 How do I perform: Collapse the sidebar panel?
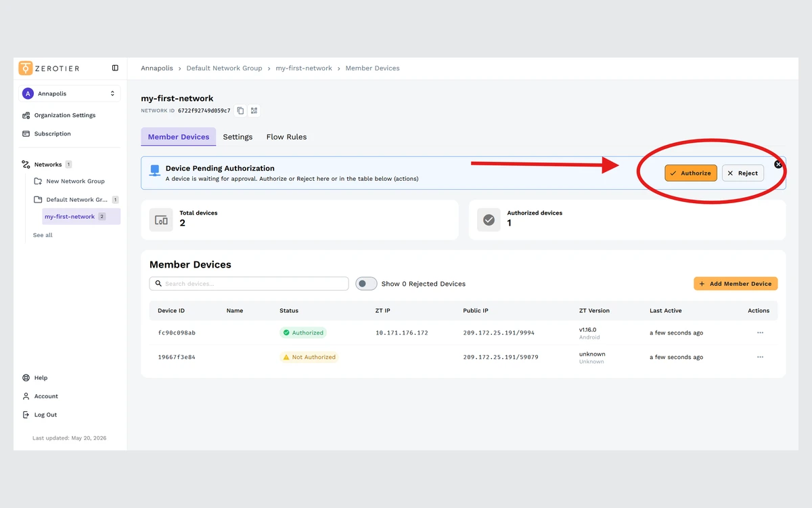click(x=115, y=68)
